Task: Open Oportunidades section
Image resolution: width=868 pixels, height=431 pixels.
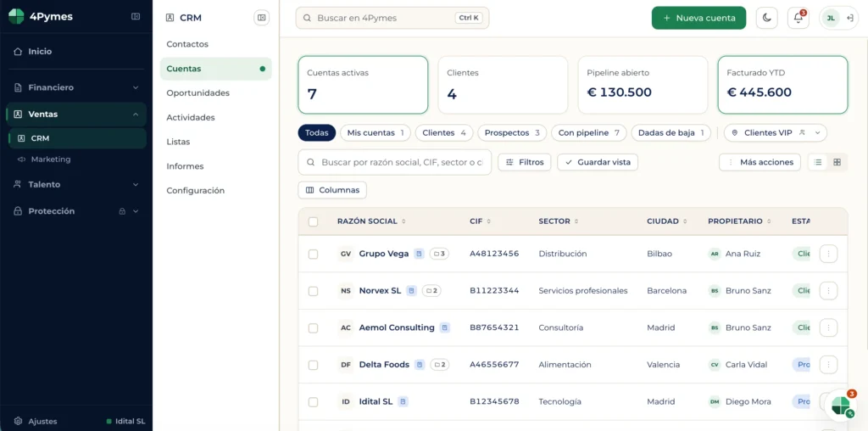Action: pyautogui.click(x=216, y=93)
